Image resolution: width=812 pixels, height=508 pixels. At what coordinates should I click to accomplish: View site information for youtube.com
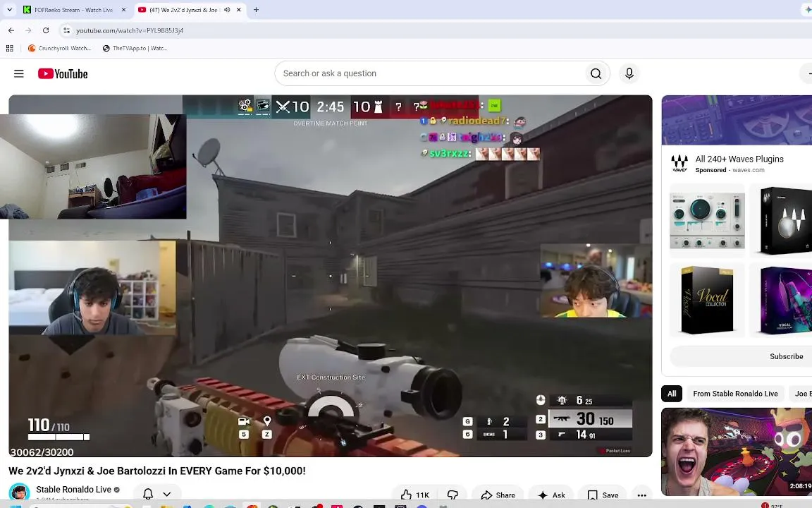point(66,30)
